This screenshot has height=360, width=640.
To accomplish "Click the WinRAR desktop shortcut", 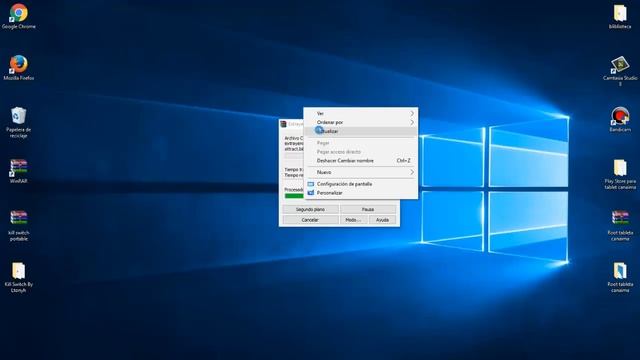I will click(x=18, y=171).
